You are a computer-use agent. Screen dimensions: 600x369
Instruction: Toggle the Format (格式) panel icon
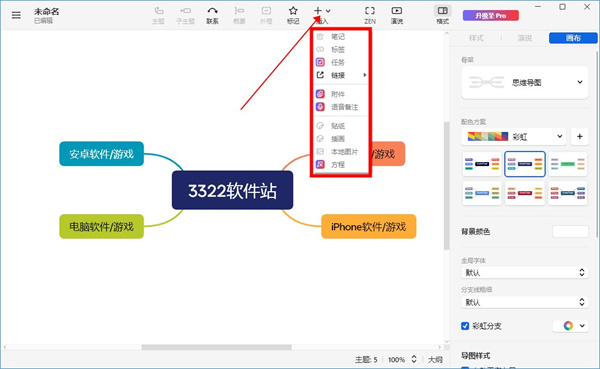pyautogui.click(x=443, y=15)
